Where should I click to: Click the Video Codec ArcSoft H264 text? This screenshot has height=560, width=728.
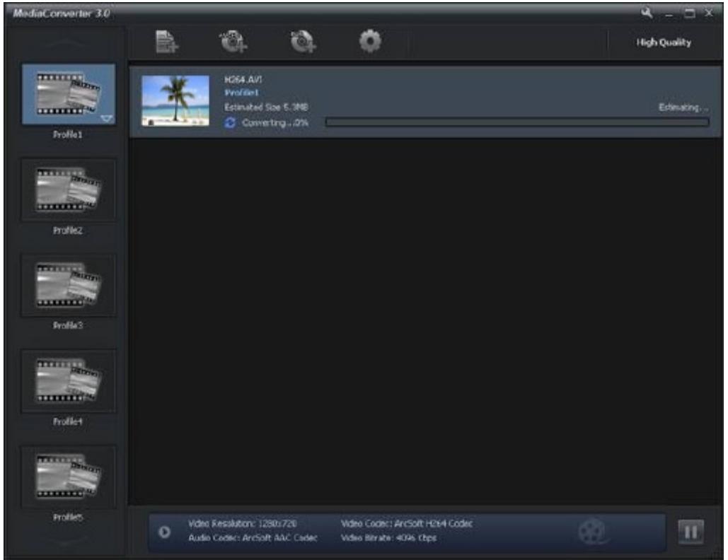[x=407, y=524]
